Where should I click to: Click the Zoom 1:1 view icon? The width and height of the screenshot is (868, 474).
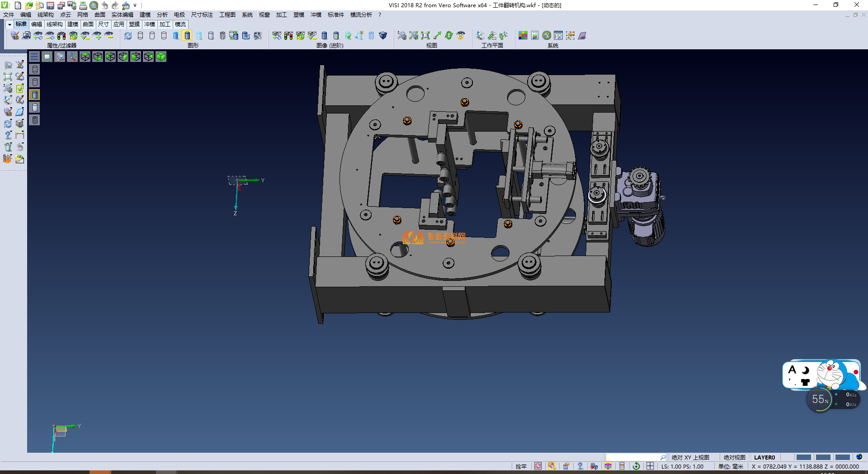coord(425,35)
